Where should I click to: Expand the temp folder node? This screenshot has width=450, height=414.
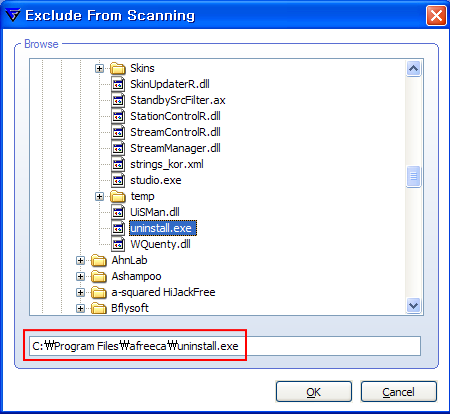pos(99,196)
